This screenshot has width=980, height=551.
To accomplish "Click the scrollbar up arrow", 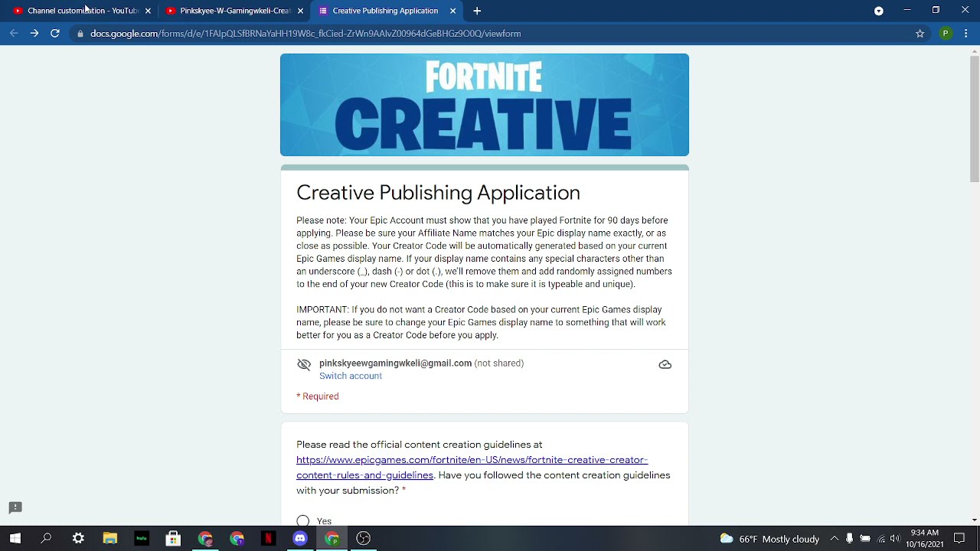I will click(x=974, y=51).
